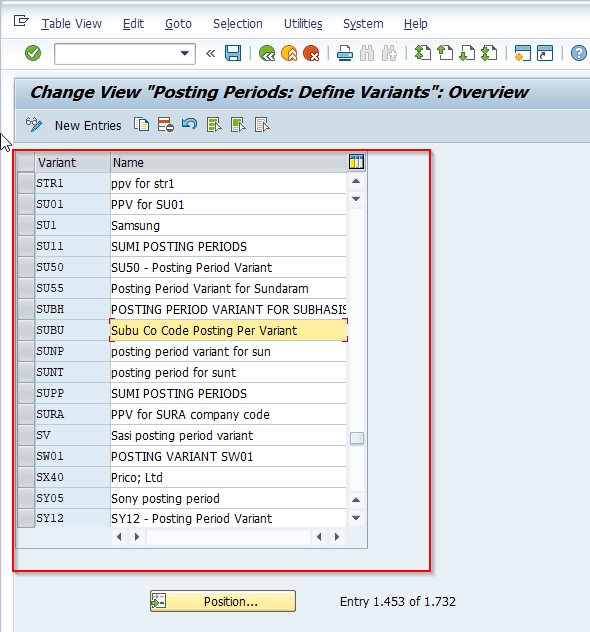Save using the floppy disk icon

(233, 53)
